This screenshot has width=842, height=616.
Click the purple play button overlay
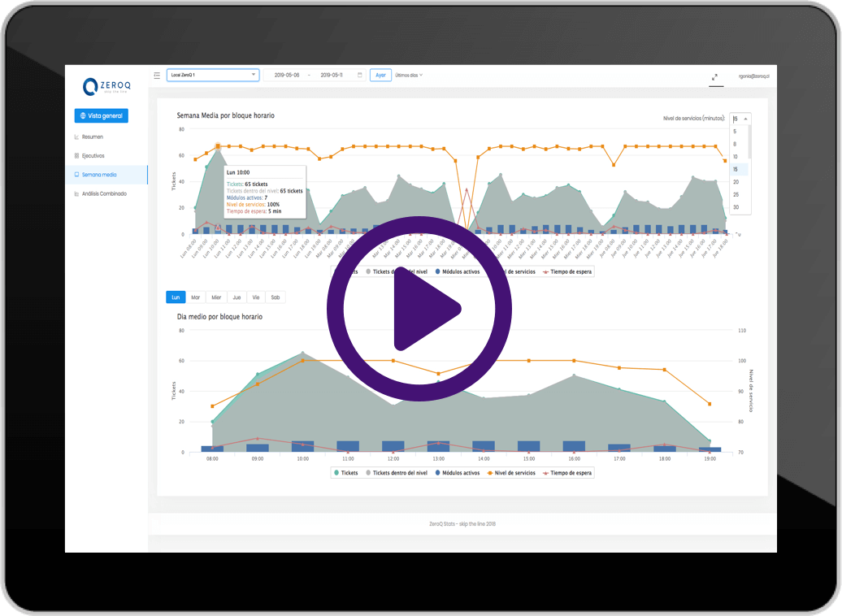tap(419, 308)
